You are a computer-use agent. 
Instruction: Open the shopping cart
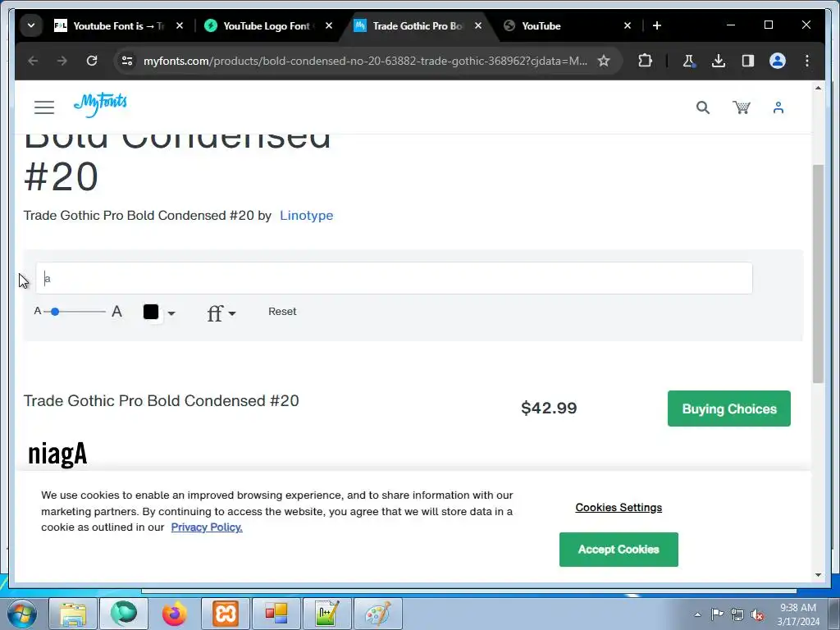(x=742, y=107)
